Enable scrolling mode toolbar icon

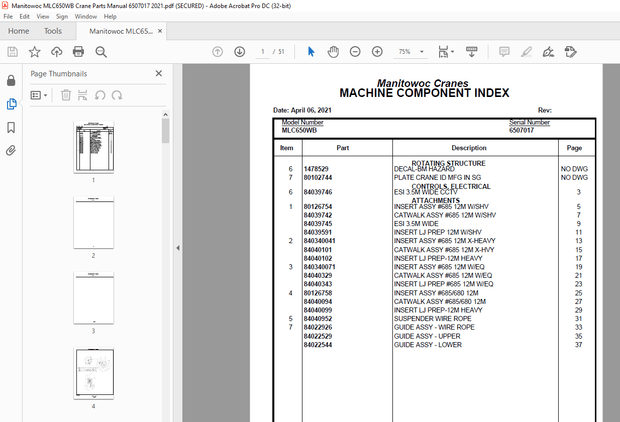471,52
